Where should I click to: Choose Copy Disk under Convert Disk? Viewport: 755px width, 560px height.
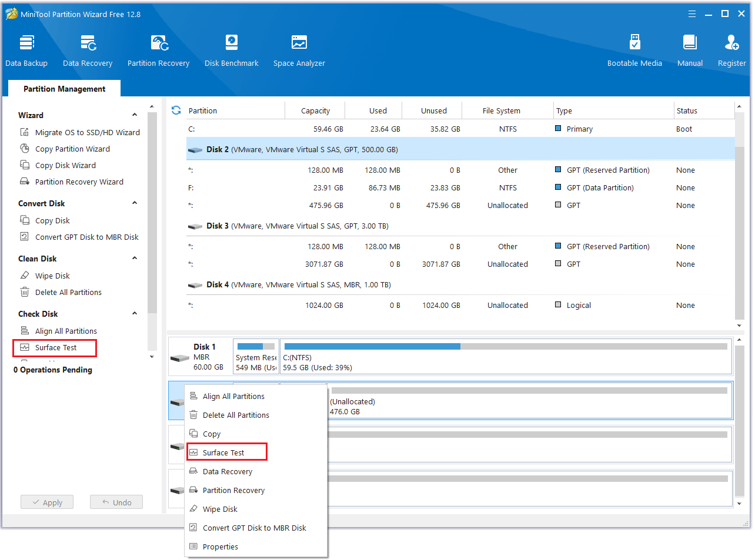pyautogui.click(x=45, y=220)
